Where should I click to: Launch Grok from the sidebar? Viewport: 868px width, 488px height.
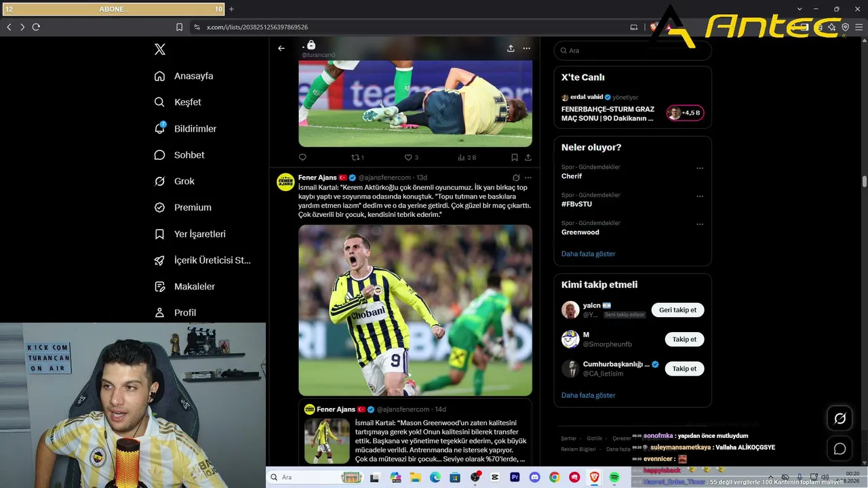174,182
